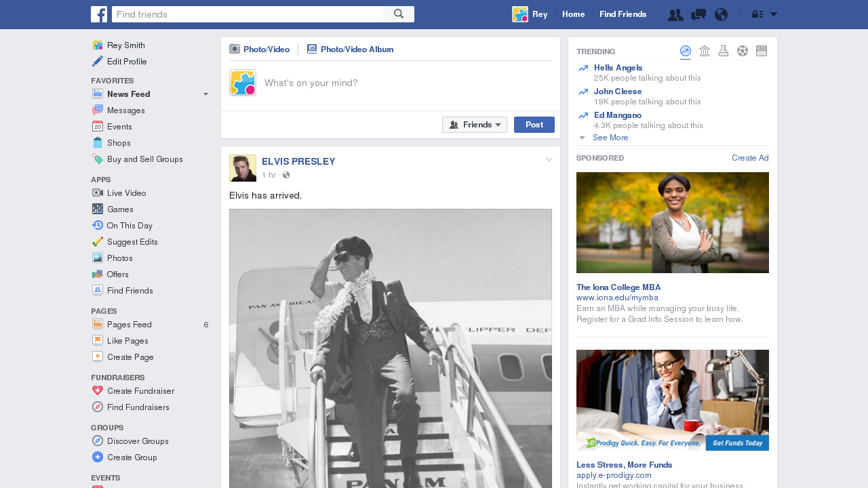
Task: Open the Ed Mangano trending topic
Action: [618, 115]
